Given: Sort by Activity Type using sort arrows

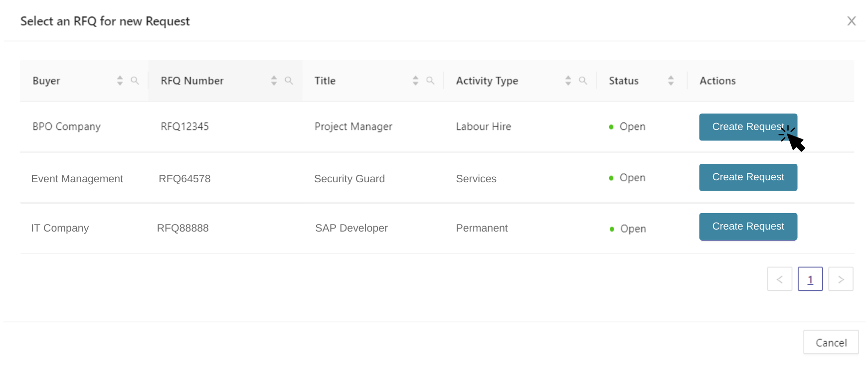Looking at the screenshot, I should click(568, 81).
